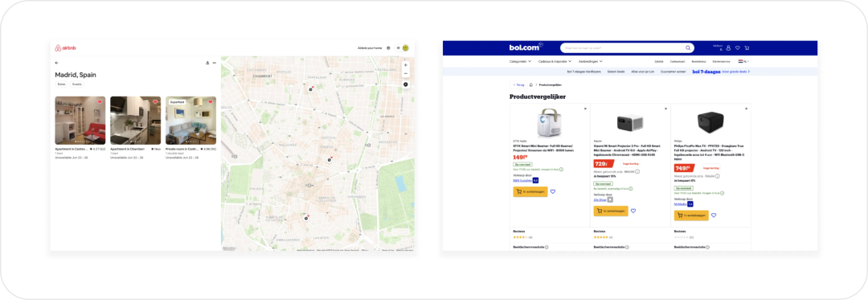The width and height of the screenshot is (868, 300).
Task: Open the Apartment in Centro photo
Action: [x=80, y=121]
